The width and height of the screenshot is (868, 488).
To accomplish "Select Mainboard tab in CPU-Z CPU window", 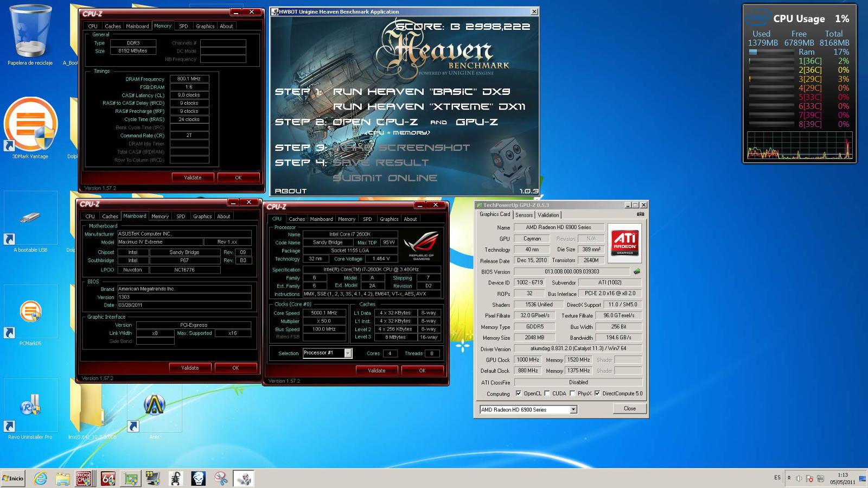I will (x=321, y=219).
